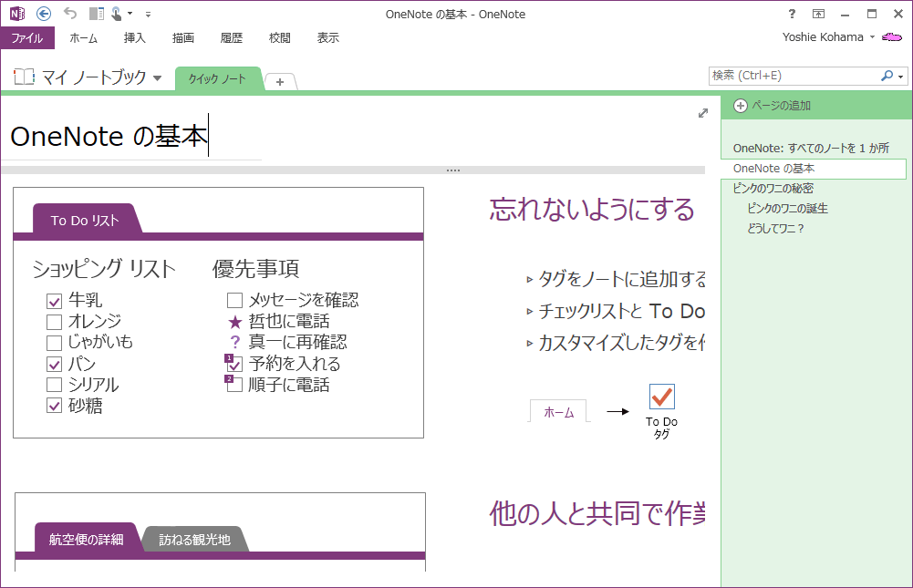
Task: Open the どうしてワニ？ subpage
Action: point(775,228)
